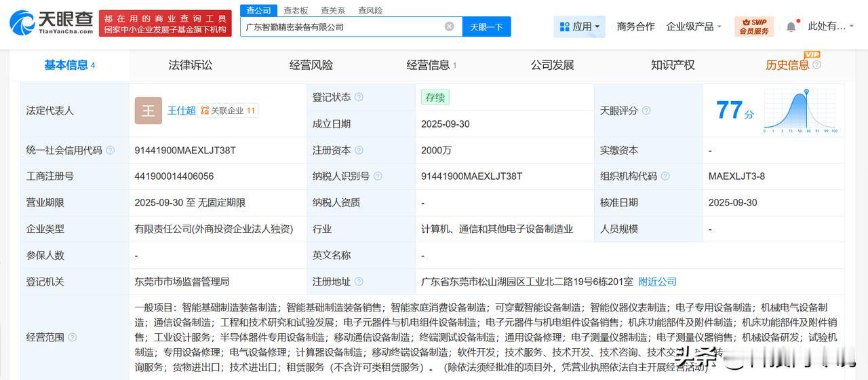
Task: Open 王仕超 legal representative profile
Action: click(182, 111)
